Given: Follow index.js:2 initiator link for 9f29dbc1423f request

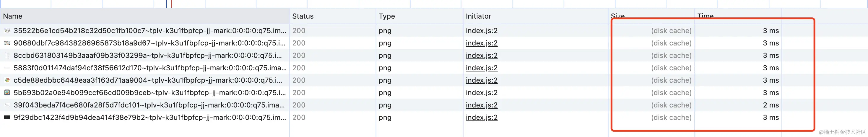Looking at the screenshot, I should point(482,118).
